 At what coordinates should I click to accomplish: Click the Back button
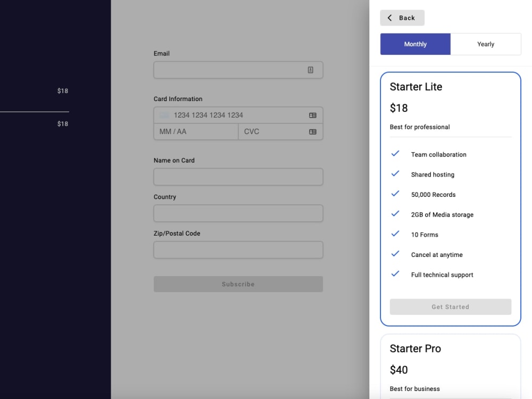point(402,18)
